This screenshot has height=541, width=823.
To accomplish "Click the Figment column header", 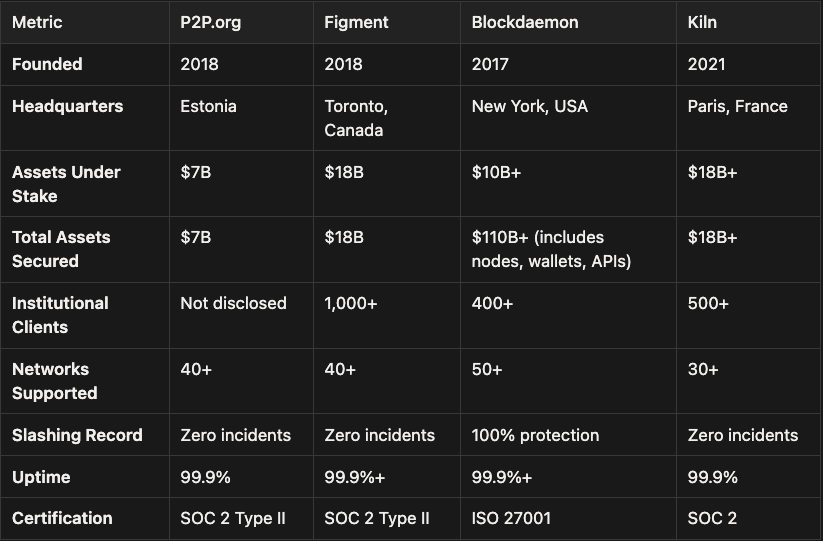I will [x=354, y=22].
